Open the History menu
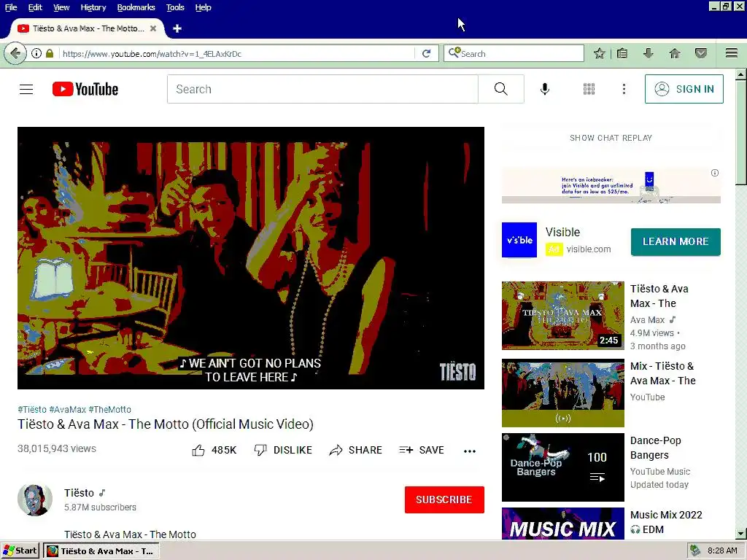This screenshot has width=747, height=560. pyautogui.click(x=93, y=7)
